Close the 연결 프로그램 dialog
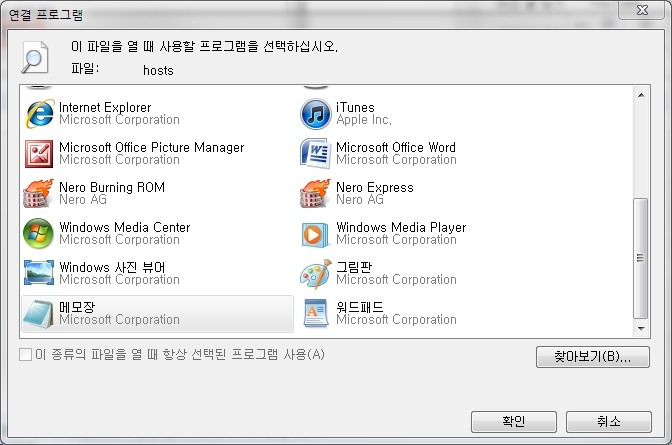The width and height of the screenshot is (672, 445). point(642,10)
